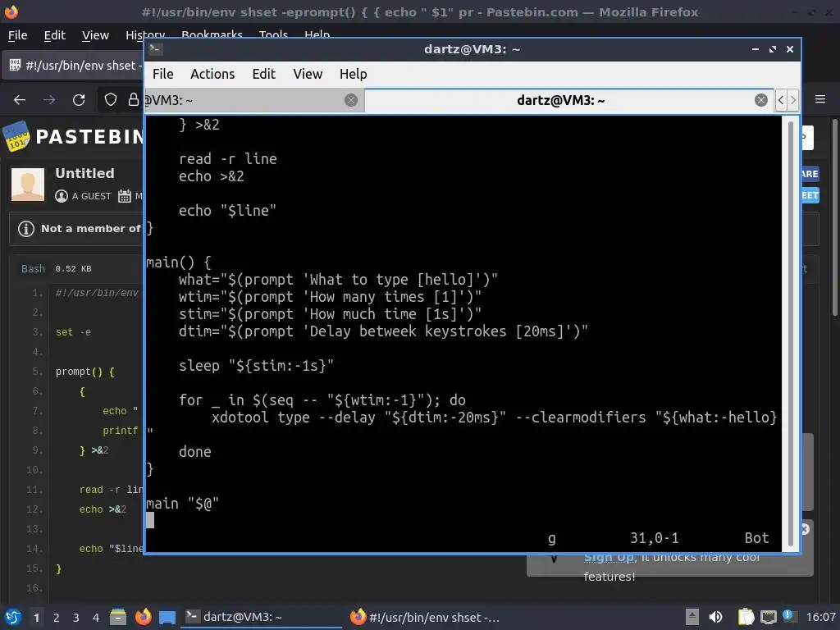
Task: Open the Firefox Edit menu
Action: click(x=55, y=35)
